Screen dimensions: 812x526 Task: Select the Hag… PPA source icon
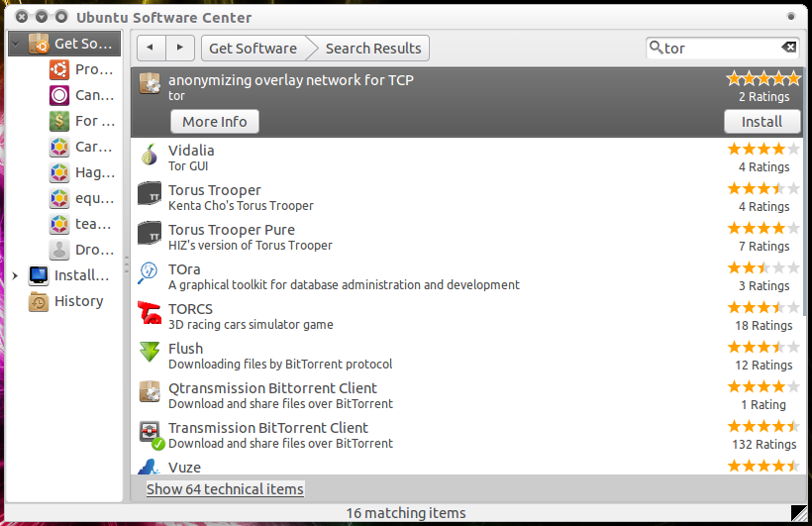coord(59,172)
